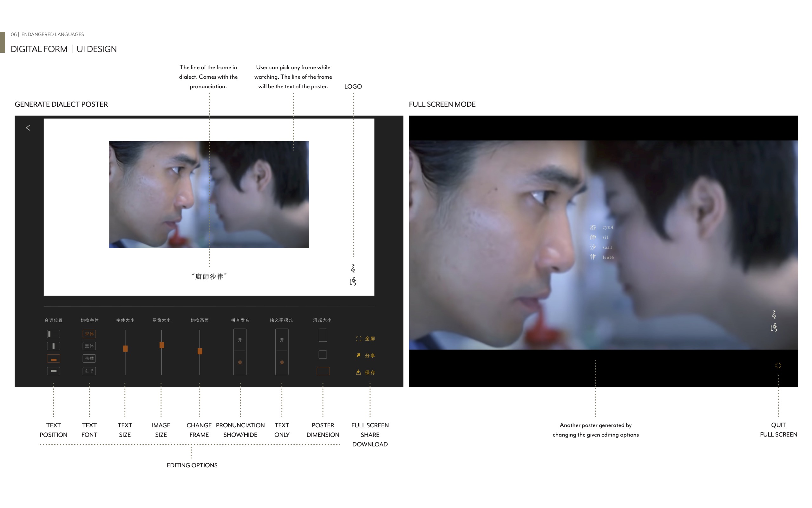This screenshot has width=812, height=508.
Task: Click the 'LOGO' annotation label
Action: (x=353, y=86)
